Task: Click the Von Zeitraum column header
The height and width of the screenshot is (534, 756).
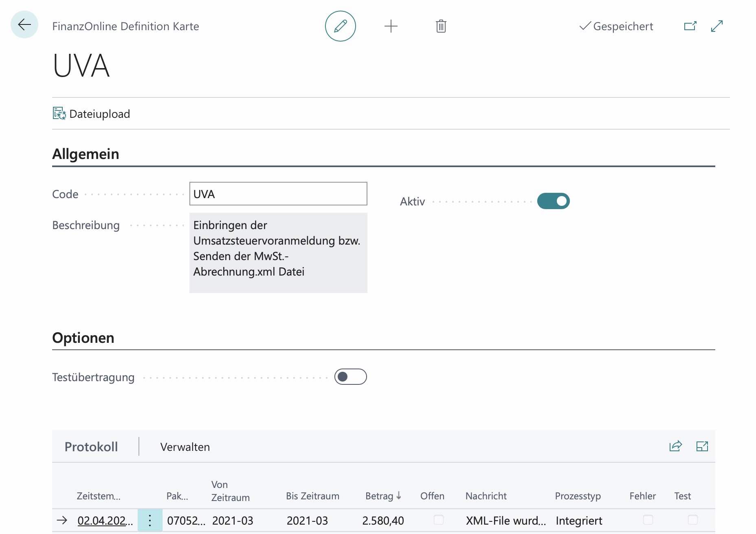Action: [230, 491]
